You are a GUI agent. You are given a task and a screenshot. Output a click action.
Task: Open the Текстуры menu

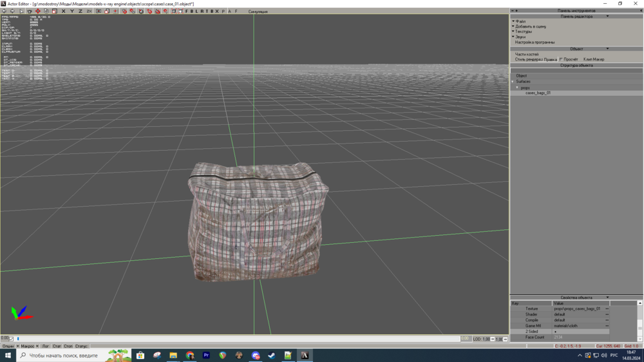click(x=523, y=32)
